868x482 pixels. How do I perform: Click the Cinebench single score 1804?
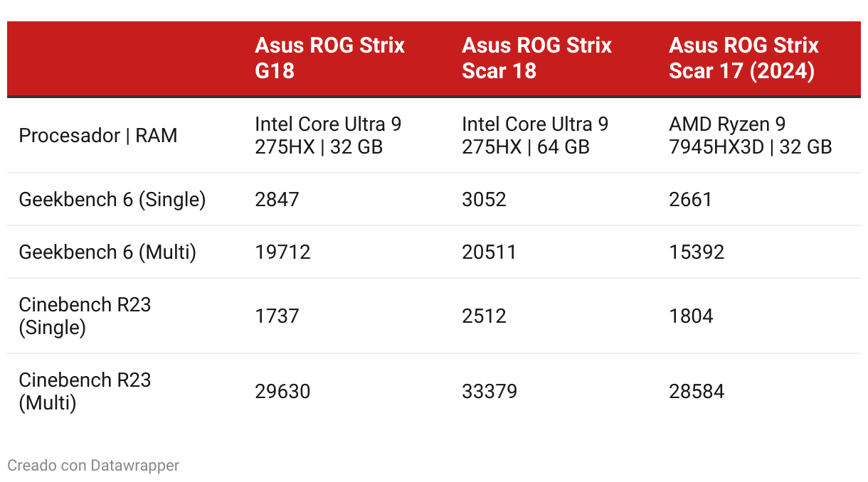(x=691, y=316)
